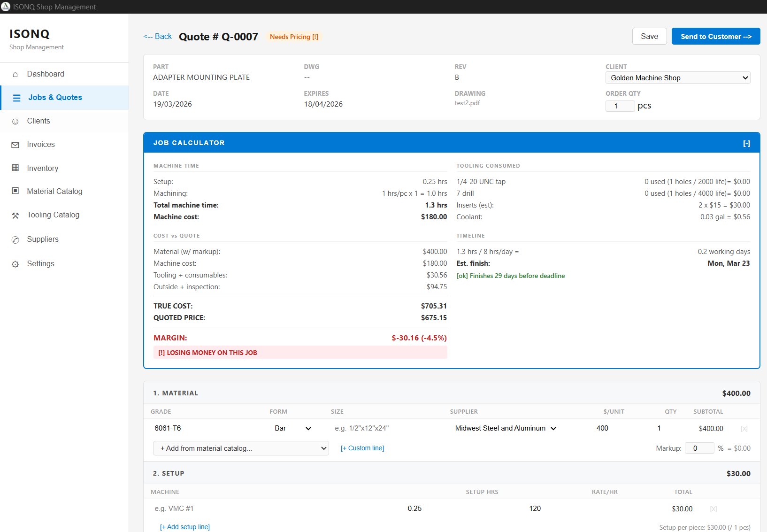
Task: Open the Form dropdown showing Bar
Action: 292,428
